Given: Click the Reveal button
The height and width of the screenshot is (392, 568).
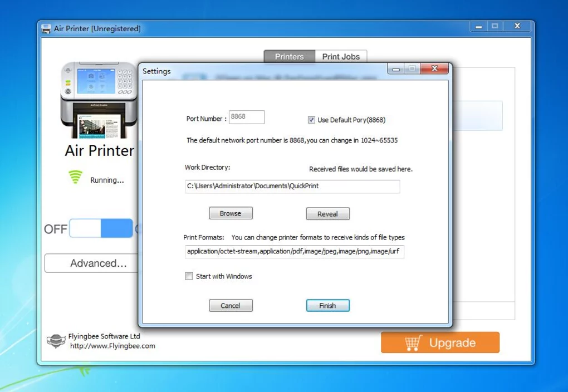Looking at the screenshot, I should [327, 214].
